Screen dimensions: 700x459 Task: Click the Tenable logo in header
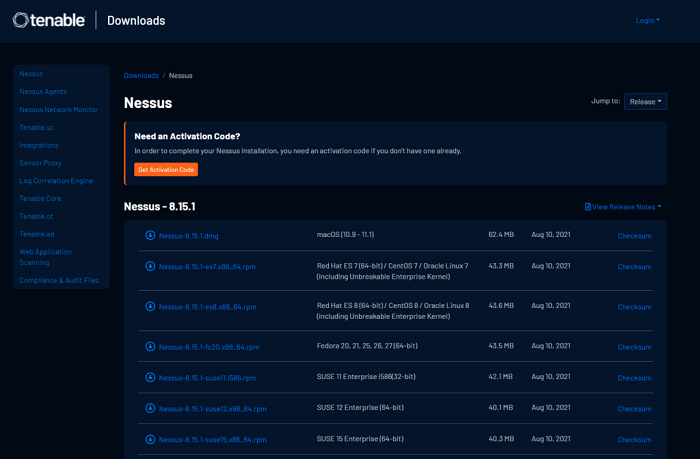[x=48, y=20]
